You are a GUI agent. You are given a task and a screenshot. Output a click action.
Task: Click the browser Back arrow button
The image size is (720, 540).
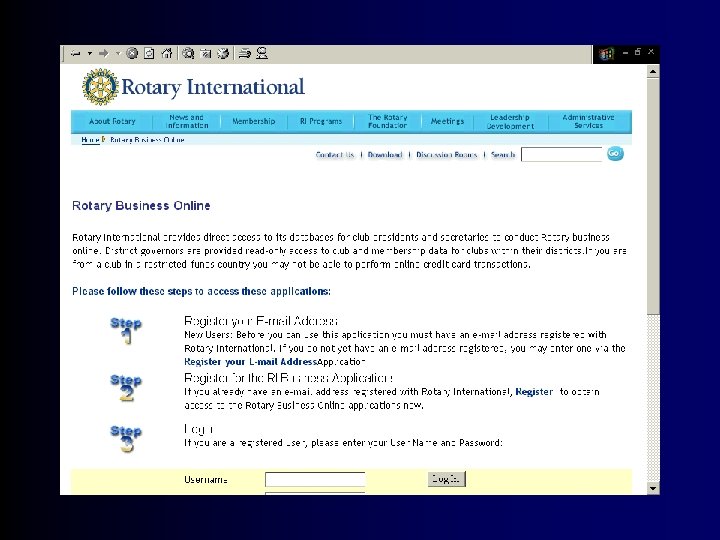point(76,54)
